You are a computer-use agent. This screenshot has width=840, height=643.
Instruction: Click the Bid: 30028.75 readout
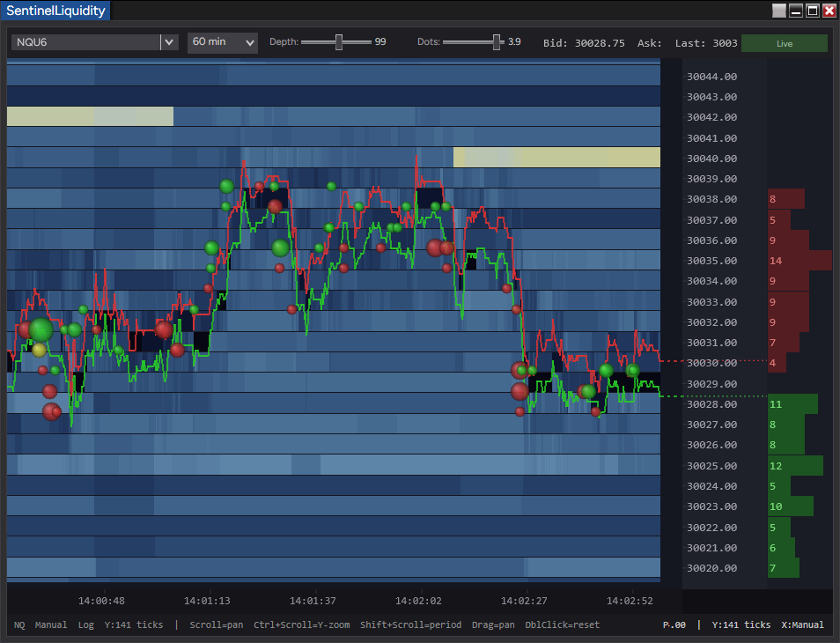click(584, 43)
